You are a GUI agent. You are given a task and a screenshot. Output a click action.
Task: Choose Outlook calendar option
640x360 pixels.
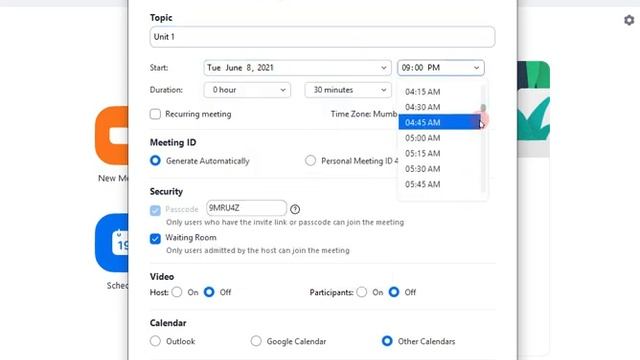pyautogui.click(x=155, y=341)
